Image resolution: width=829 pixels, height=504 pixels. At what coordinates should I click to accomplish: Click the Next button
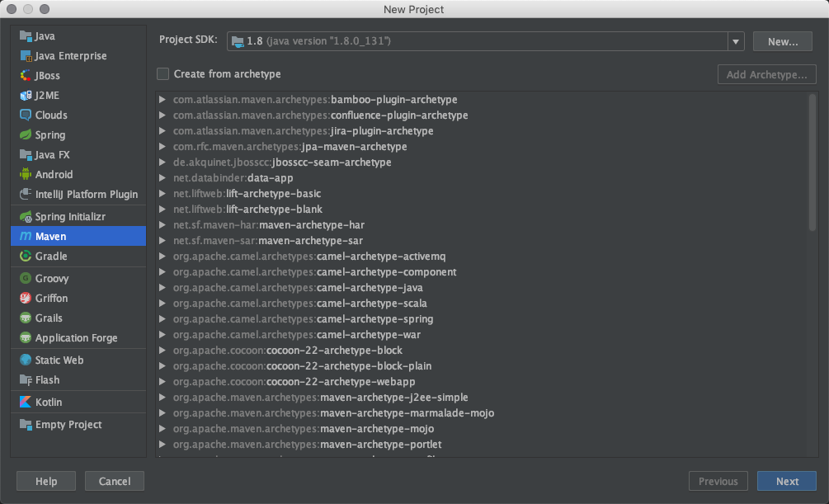pos(787,481)
